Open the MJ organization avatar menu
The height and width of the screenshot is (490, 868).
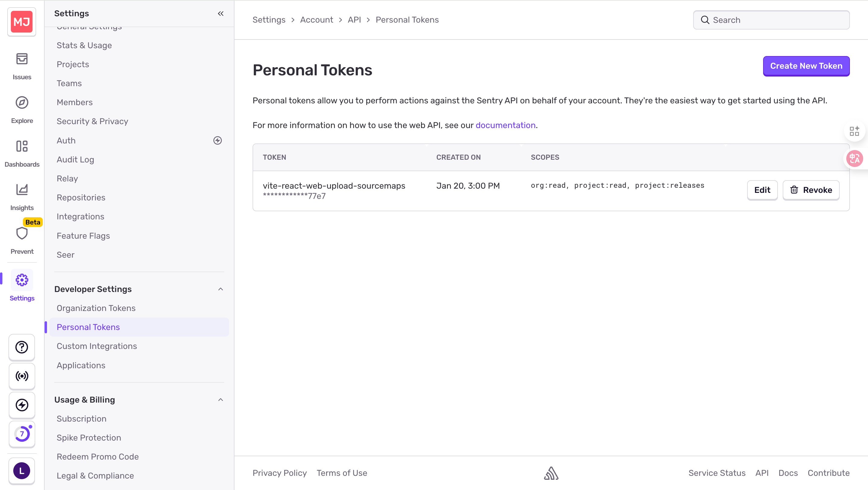(x=22, y=22)
